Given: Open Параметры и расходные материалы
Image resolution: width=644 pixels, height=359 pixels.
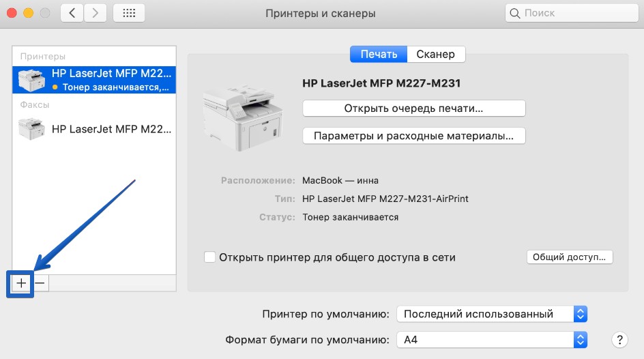Looking at the screenshot, I should 413,136.
